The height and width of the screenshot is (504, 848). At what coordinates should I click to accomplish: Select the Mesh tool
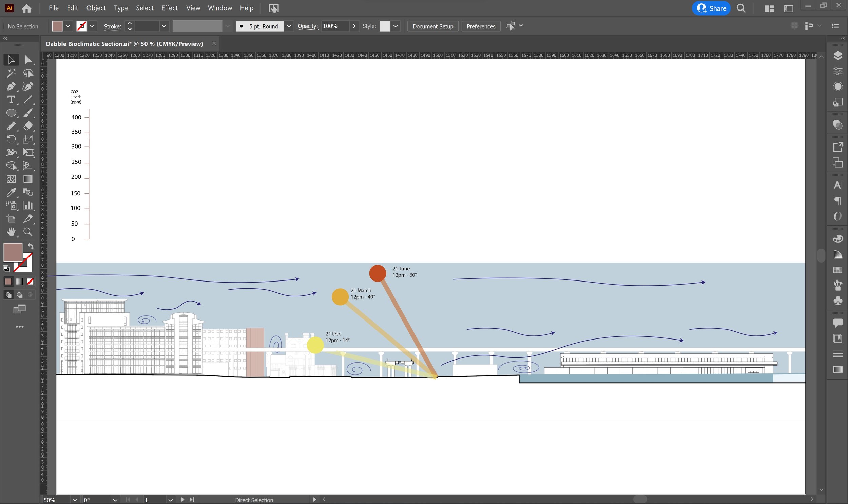[x=11, y=179]
